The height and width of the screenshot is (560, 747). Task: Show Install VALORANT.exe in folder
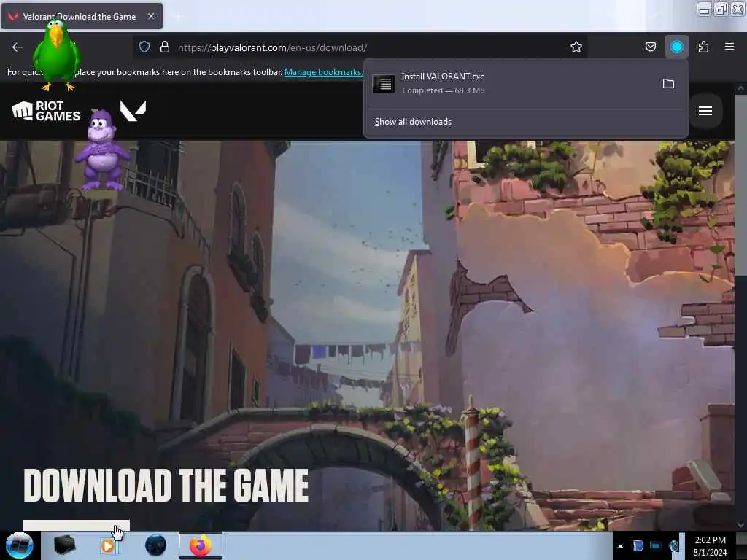pos(668,84)
